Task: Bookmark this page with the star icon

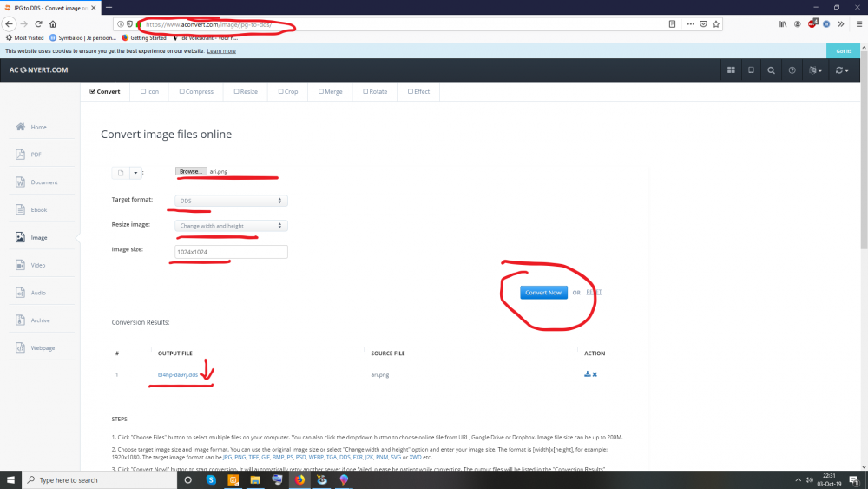Action: pyautogui.click(x=716, y=23)
